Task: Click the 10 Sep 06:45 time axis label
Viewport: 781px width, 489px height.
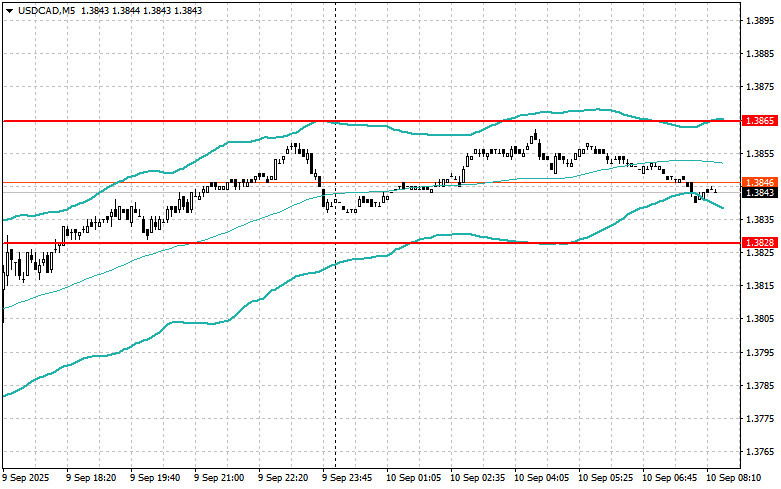Action: [x=669, y=478]
